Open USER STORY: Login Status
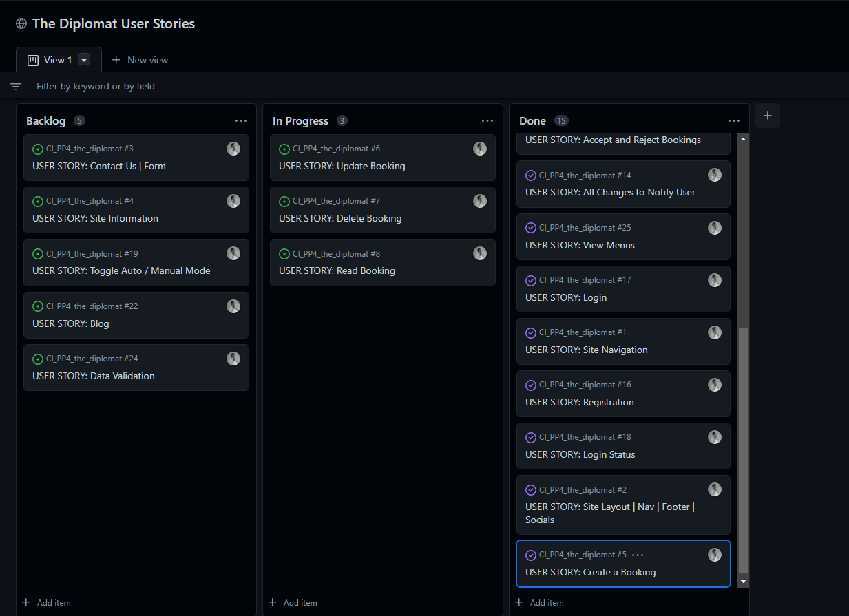Viewport: 849px width, 616px height. 580,454
